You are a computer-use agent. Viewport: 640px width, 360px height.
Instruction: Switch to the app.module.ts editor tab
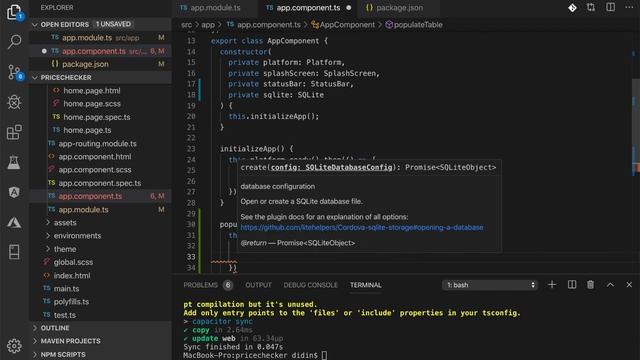[215, 8]
